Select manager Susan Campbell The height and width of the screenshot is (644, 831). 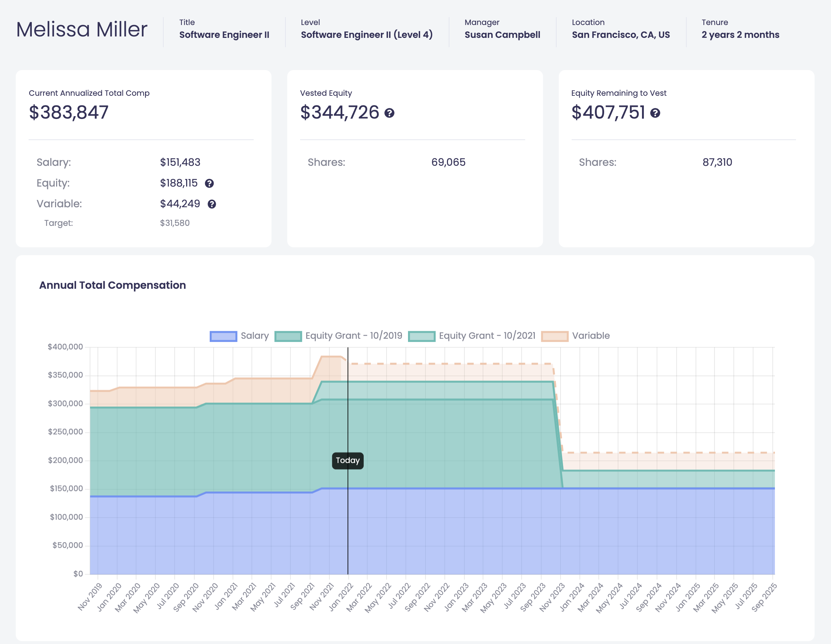coord(502,35)
